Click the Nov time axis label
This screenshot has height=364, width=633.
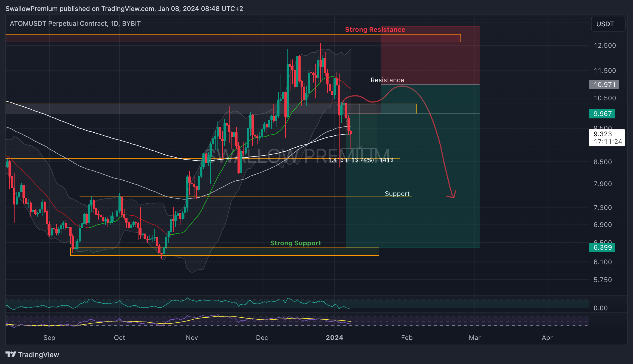(x=192, y=338)
